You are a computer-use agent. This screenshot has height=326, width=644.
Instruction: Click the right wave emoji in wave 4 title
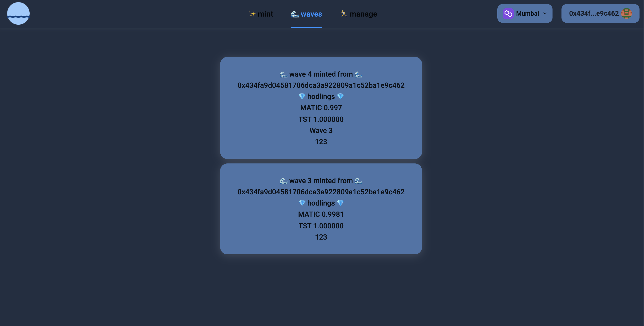point(358,74)
